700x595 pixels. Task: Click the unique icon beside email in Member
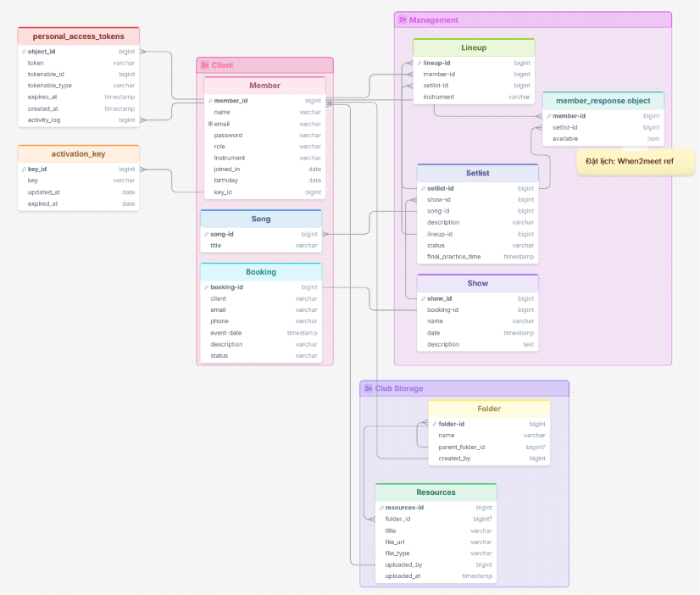tap(210, 124)
